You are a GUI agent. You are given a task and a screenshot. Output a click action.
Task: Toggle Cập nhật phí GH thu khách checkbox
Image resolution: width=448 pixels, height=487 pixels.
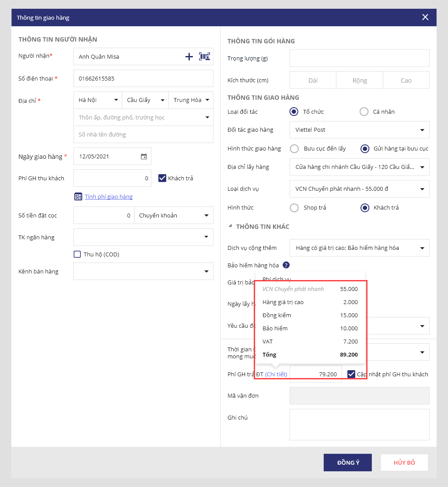351,374
